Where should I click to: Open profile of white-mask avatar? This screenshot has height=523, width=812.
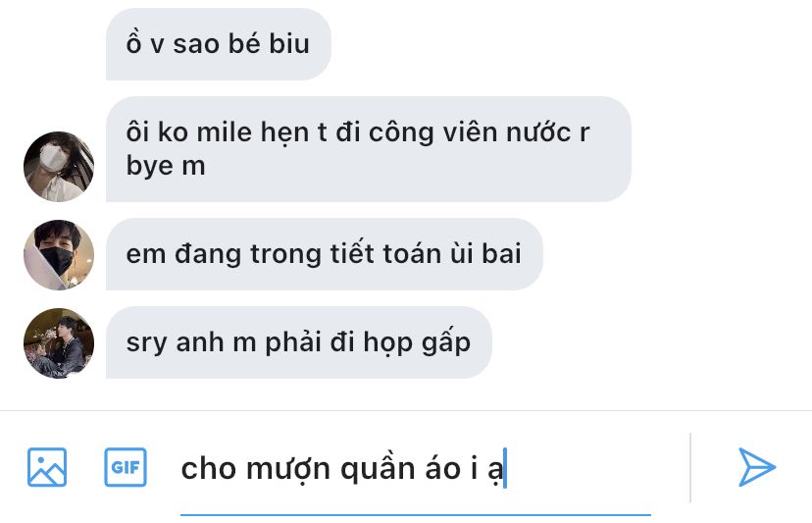click(x=59, y=167)
